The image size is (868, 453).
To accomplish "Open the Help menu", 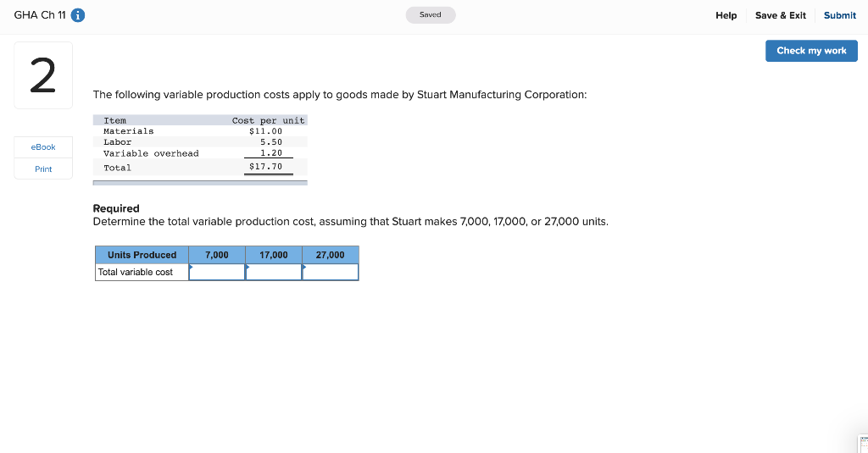I will tap(726, 15).
